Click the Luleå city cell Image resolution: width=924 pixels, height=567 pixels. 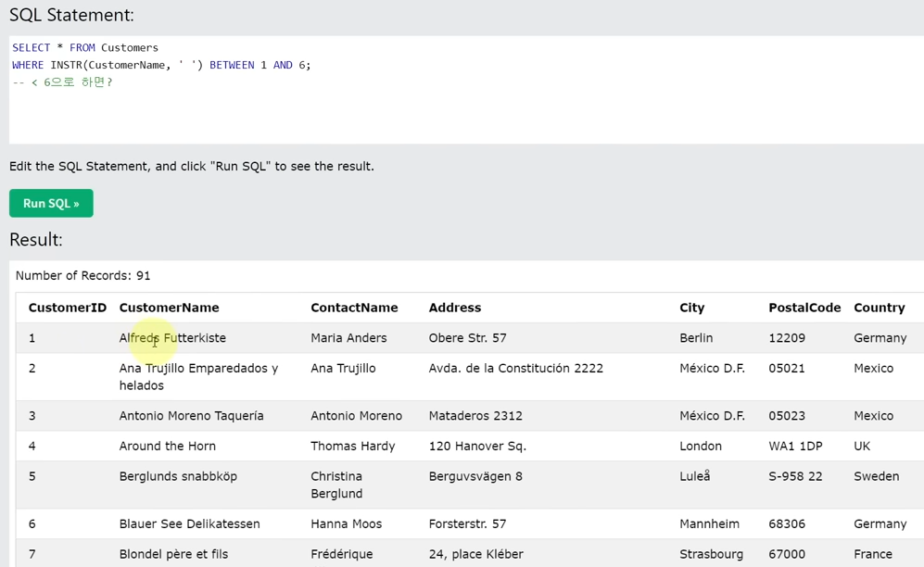click(695, 476)
